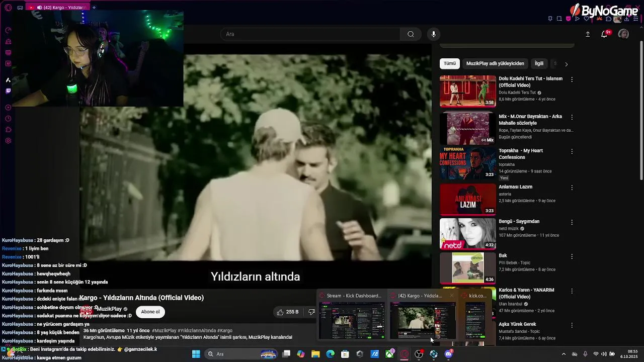644x362 pixels.
Task: Open extensions cube icon in address bar
Action: [x=608, y=19]
